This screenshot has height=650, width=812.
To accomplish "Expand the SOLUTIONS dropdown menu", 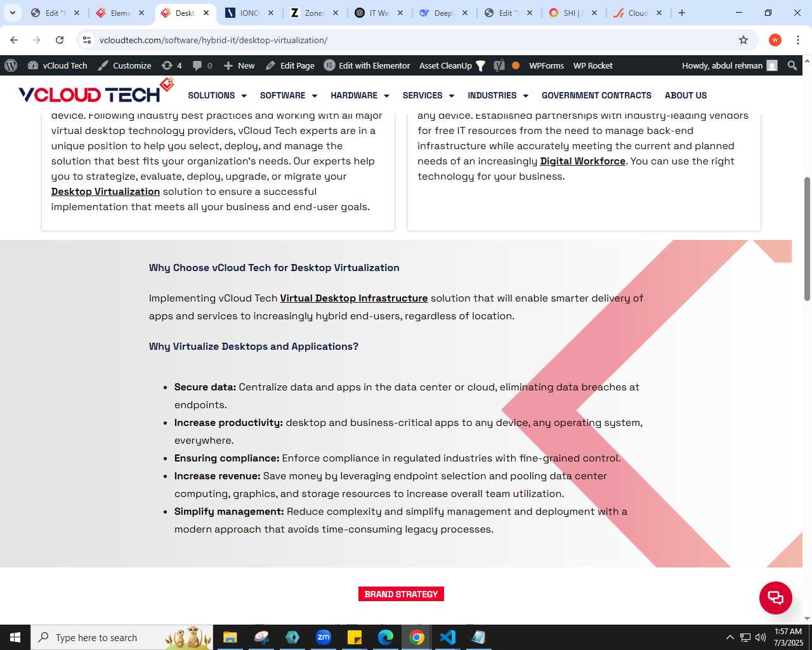I will (217, 95).
